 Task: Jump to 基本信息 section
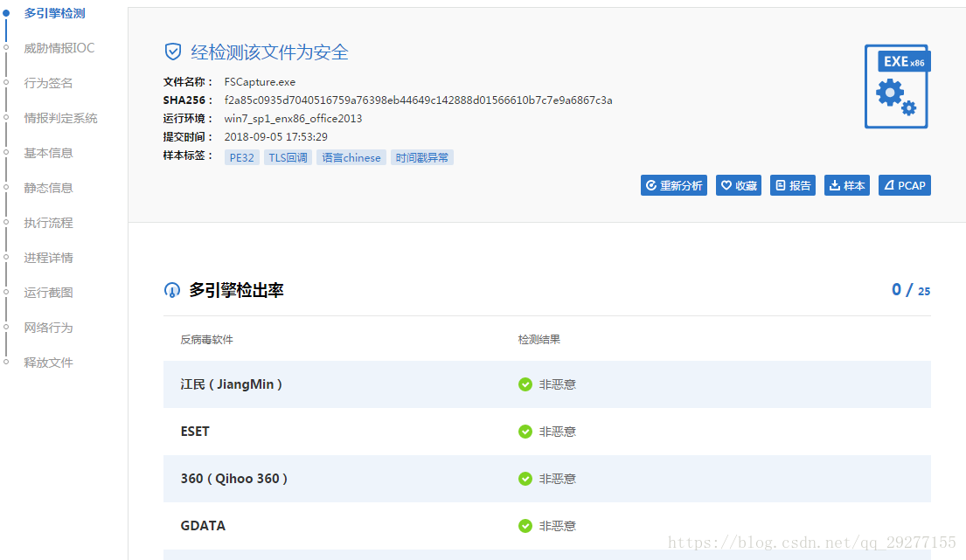click(x=48, y=153)
